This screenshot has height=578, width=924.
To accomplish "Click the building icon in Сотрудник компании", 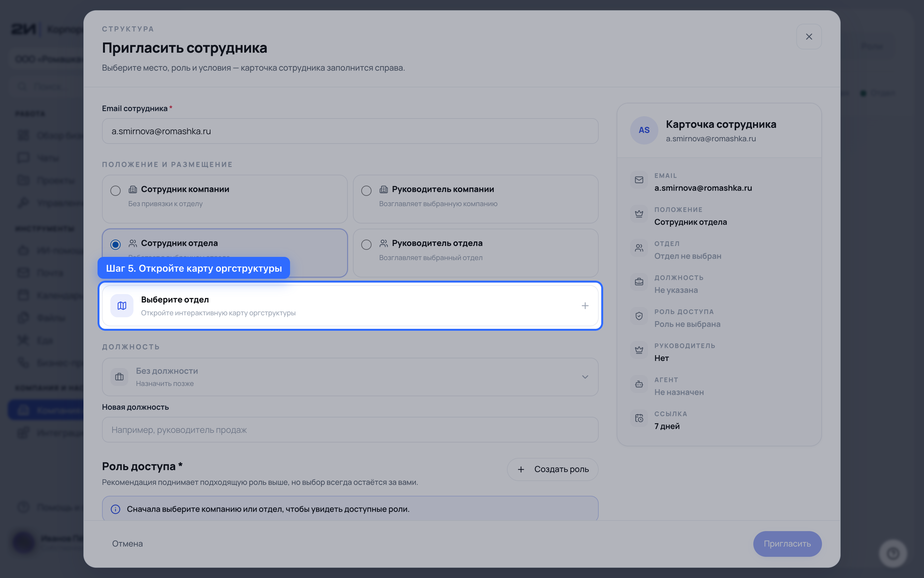I will [133, 189].
